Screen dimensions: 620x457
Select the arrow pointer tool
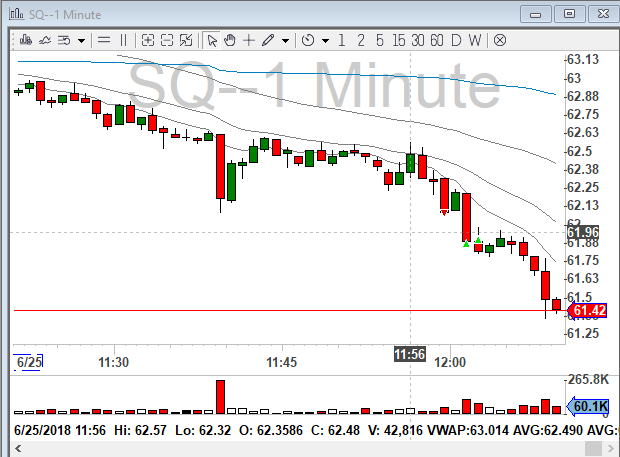(212, 40)
